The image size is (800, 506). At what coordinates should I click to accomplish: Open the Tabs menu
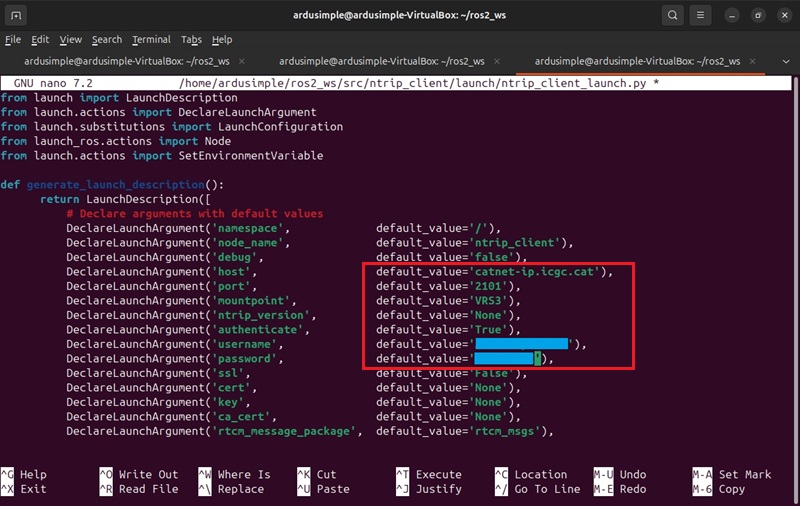point(191,39)
